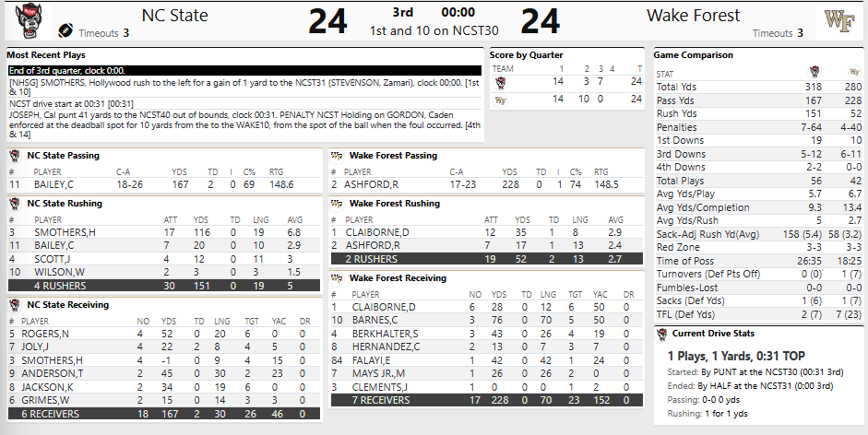Click NC State logo in Game Comparison header
Image resolution: width=868 pixels, height=435 pixels.
(x=814, y=72)
